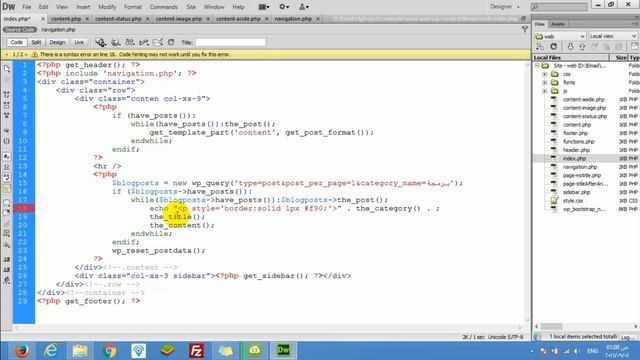Image resolution: width=640 pixels, height=360 pixels.
Task: Open the File menu
Action: pos(27,7)
